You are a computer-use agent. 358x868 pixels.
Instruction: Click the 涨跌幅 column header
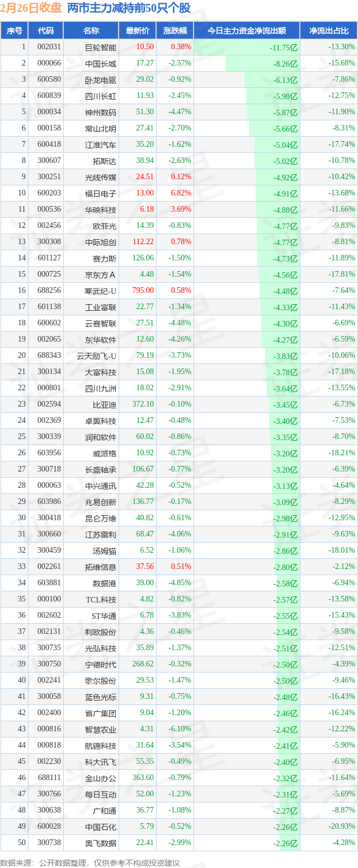pyautogui.click(x=175, y=31)
